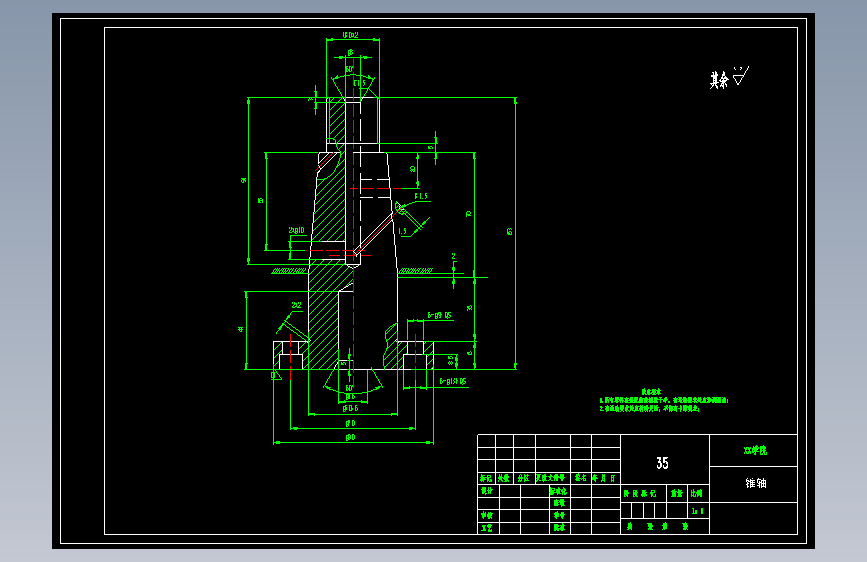Click the "ø90" diameter dimension text
The width and height of the screenshot is (867, 562).
pos(350,438)
